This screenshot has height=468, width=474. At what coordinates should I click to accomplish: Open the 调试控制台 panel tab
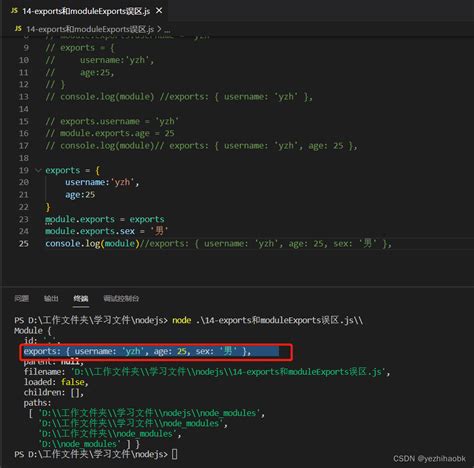pos(121,298)
